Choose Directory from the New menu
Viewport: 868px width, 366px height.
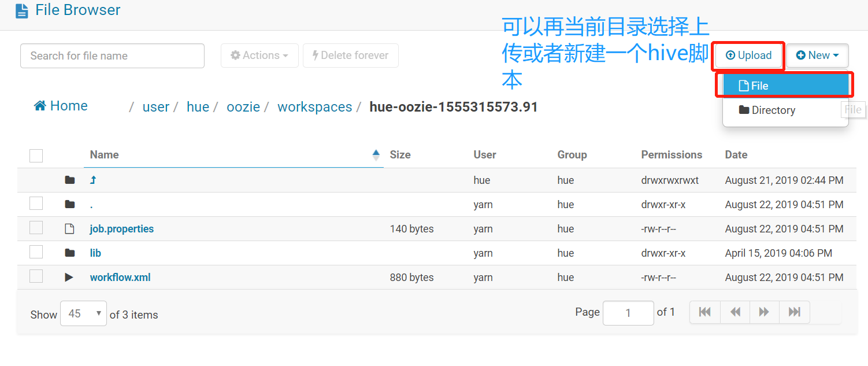pyautogui.click(x=785, y=110)
